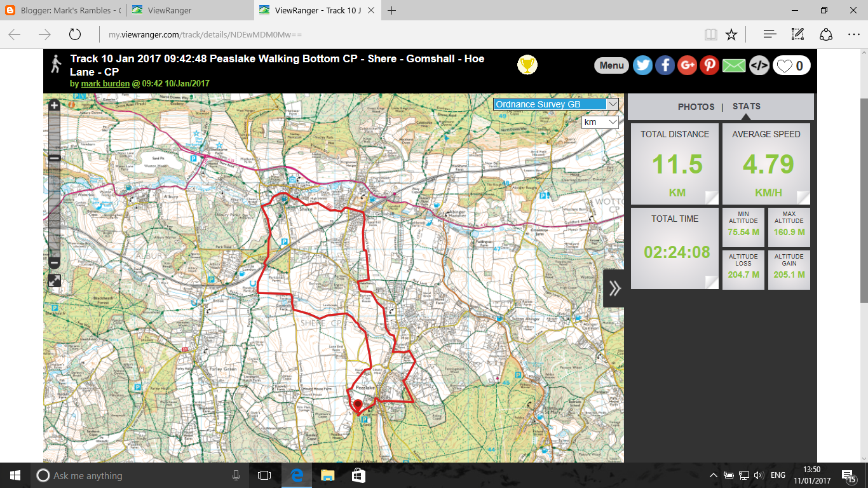Send track by email envelope icon
The image size is (868, 488).
click(x=734, y=65)
